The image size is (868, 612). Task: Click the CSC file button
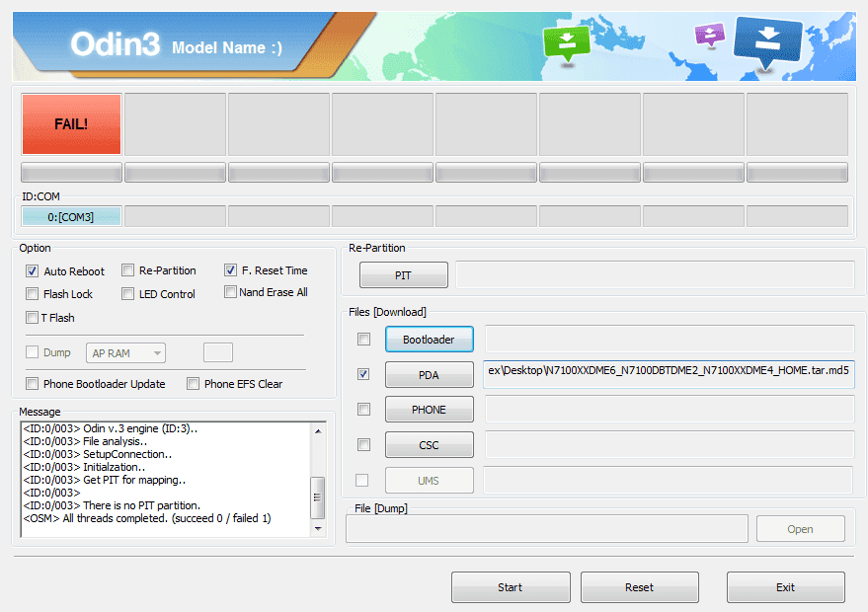429,445
